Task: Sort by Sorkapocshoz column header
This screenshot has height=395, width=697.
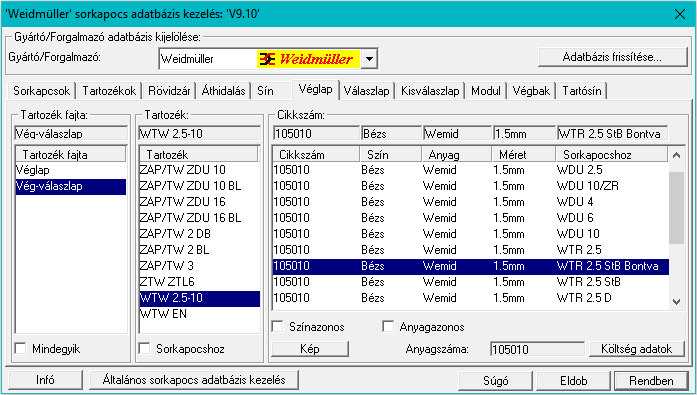Action: click(x=612, y=155)
